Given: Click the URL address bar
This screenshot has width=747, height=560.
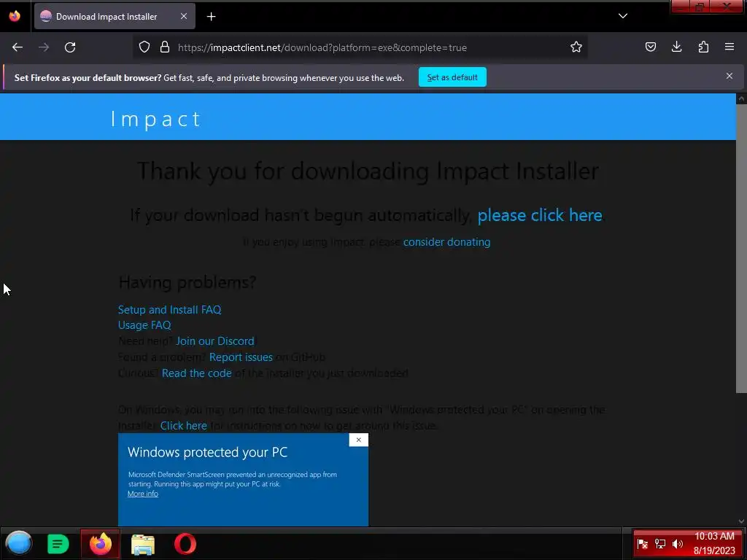Looking at the screenshot, I should (360, 47).
